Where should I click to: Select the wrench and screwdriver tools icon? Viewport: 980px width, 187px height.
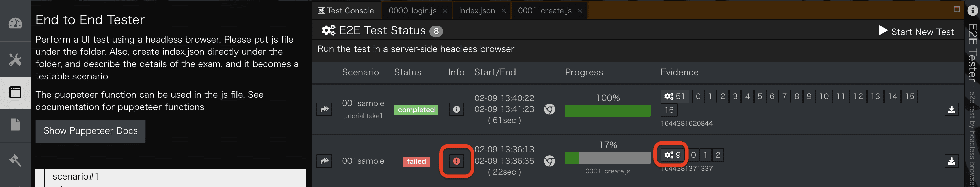(x=15, y=59)
